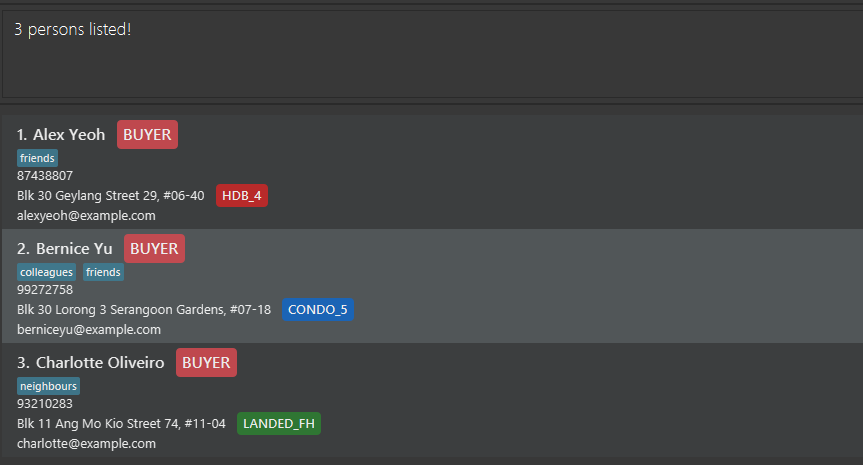Click Charlotte Oliveiro's BUYER badge
The height and width of the screenshot is (465, 863).
coord(206,363)
